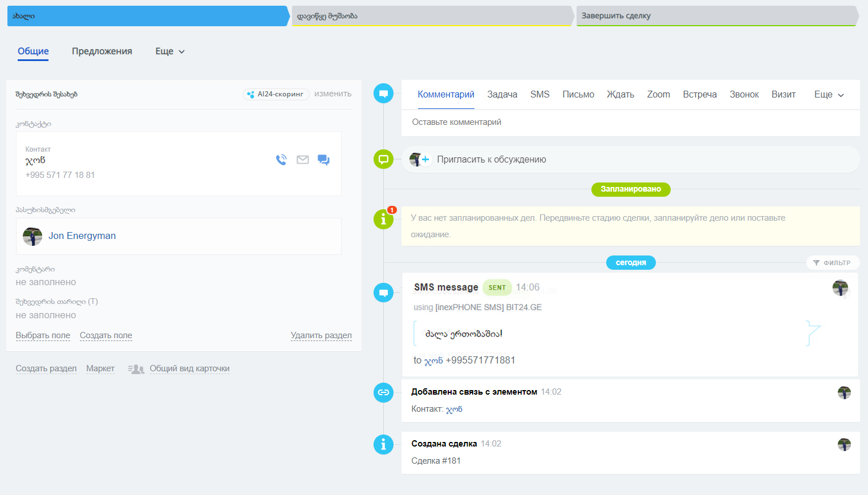
Task: Click the Добавлена связь с элементом title
Action: click(x=474, y=392)
